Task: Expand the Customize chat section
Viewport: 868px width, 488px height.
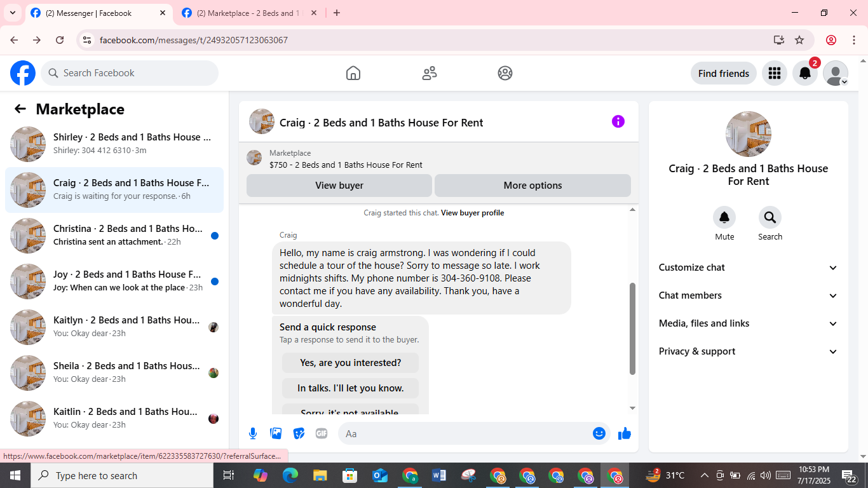Action: coord(749,268)
